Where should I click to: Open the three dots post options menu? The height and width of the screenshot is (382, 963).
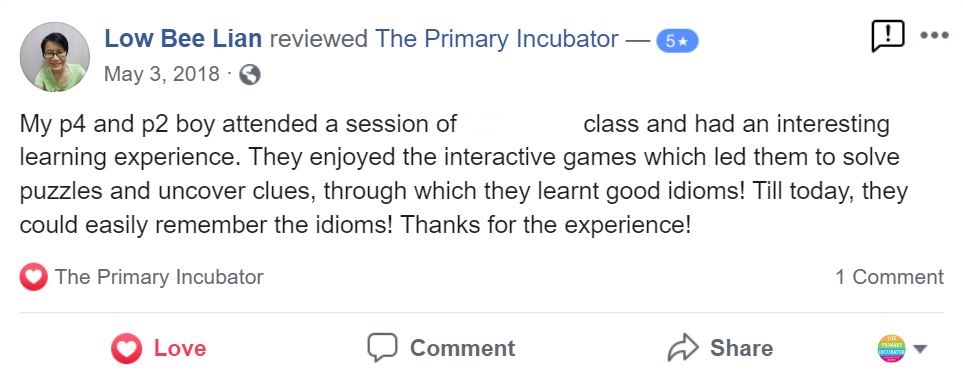tap(934, 36)
